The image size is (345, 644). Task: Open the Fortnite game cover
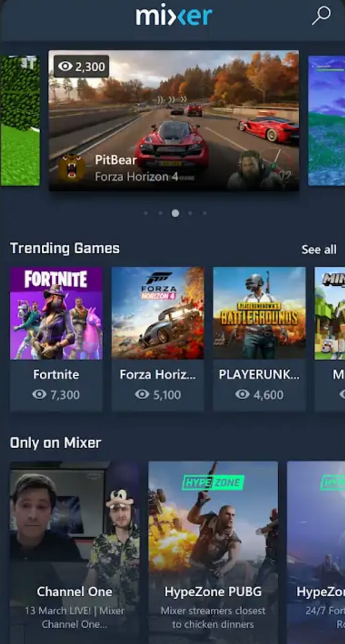pyautogui.click(x=56, y=313)
